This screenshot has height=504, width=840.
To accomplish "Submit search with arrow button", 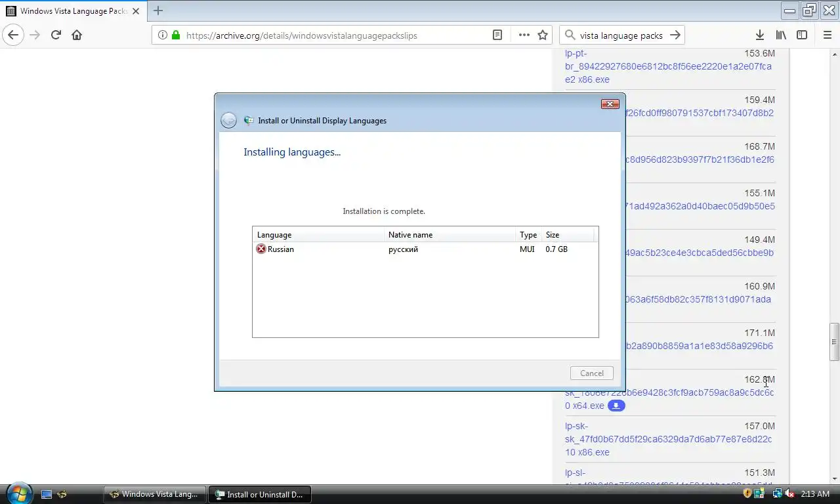I will [x=675, y=35].
